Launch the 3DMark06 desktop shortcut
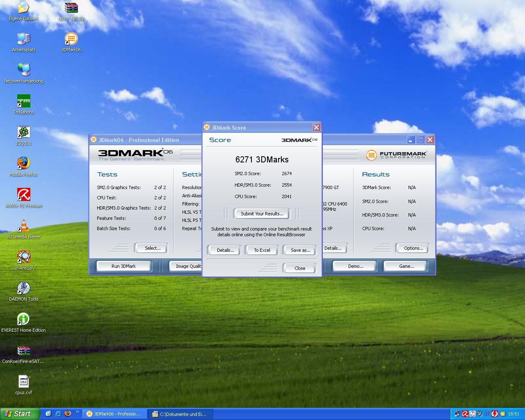 pyautogui.click(x=71, y=42)
